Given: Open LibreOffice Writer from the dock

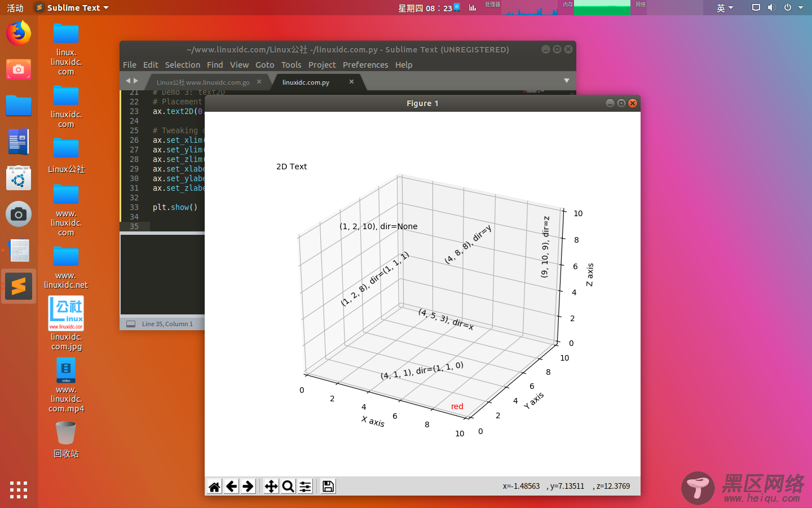Looking at the screenshot, I should (19, 142).
